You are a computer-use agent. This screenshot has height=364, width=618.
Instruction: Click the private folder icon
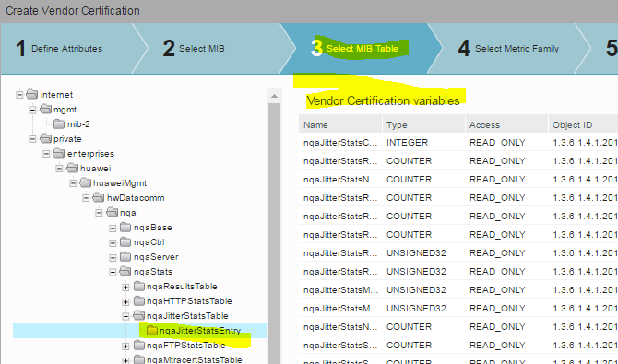(x=45, y=138)
